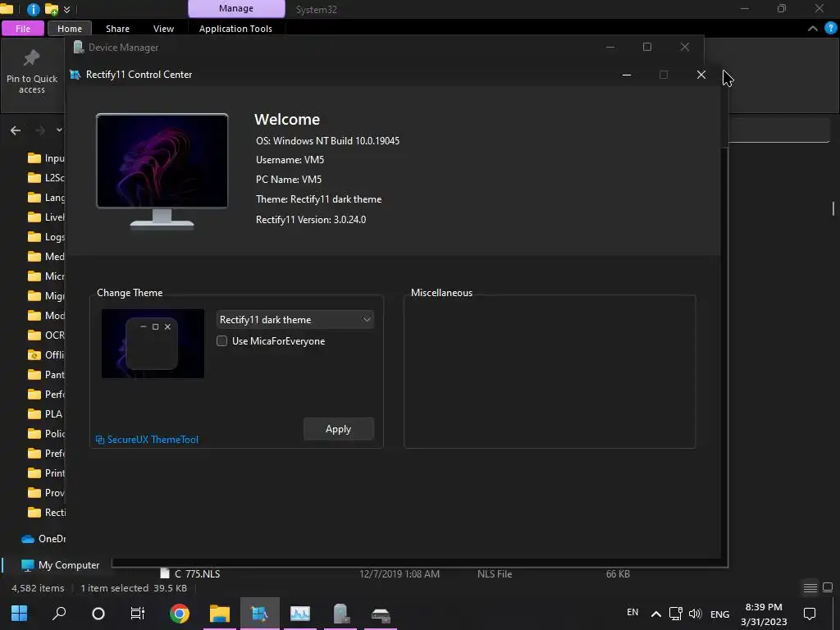
Task: Switch to large icons view in status bar
Action: (828, 587)
